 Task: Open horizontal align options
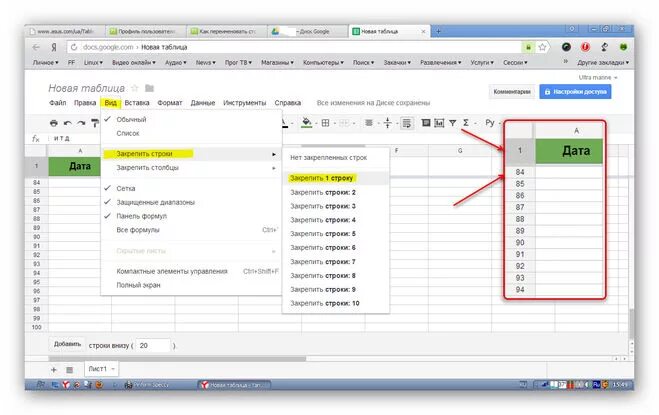pos(369,123)
